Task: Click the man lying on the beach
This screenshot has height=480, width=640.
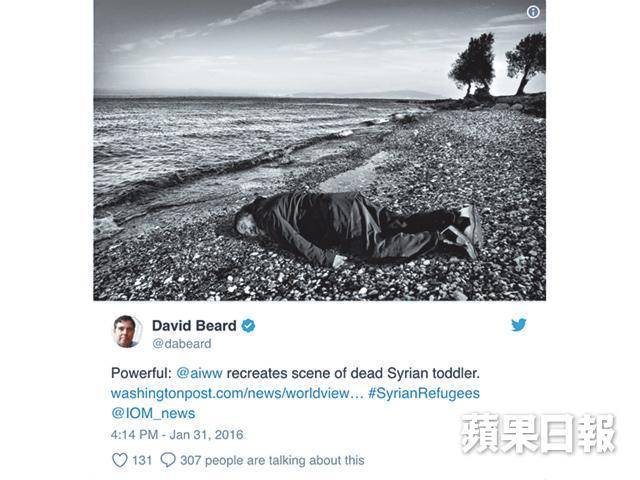Action: pos(358,229)
